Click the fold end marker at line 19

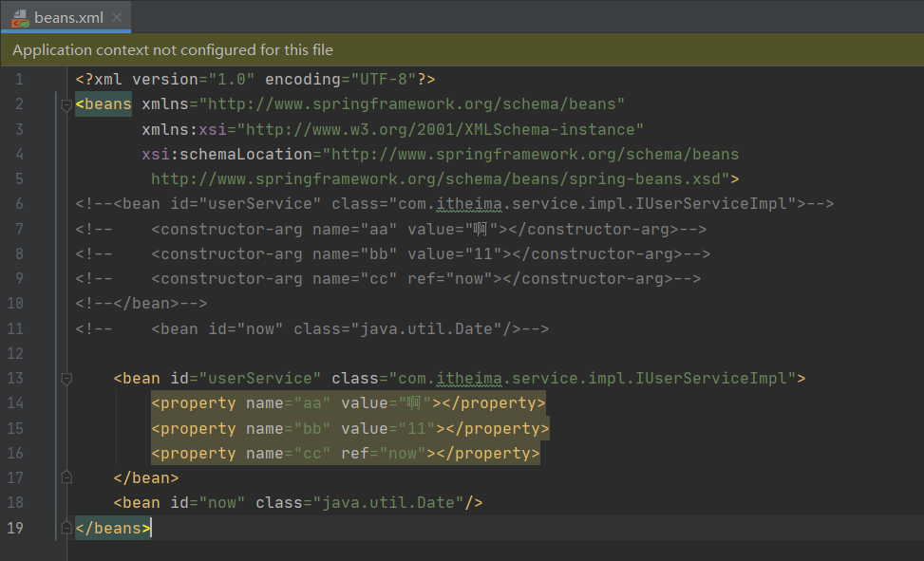coord(66,528)
